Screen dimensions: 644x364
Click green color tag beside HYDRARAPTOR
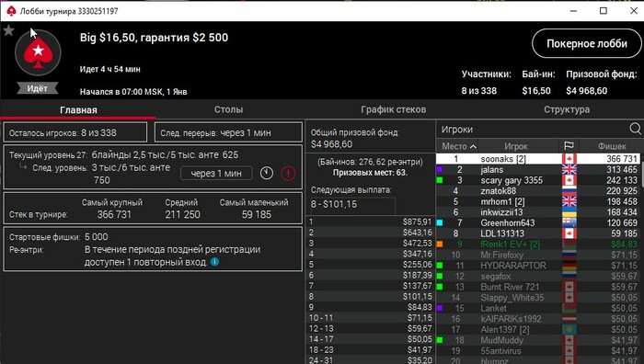point(440,266)
